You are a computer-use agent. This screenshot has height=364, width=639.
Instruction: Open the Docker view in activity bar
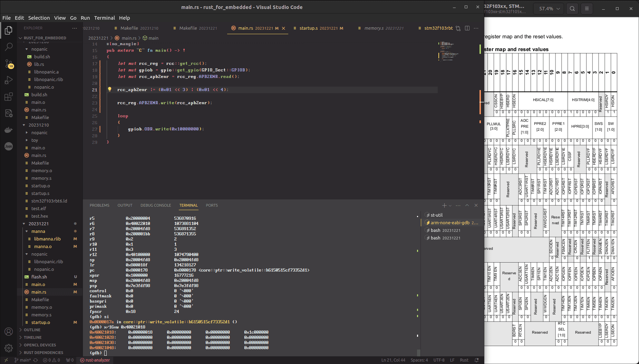tap(9, 130)
